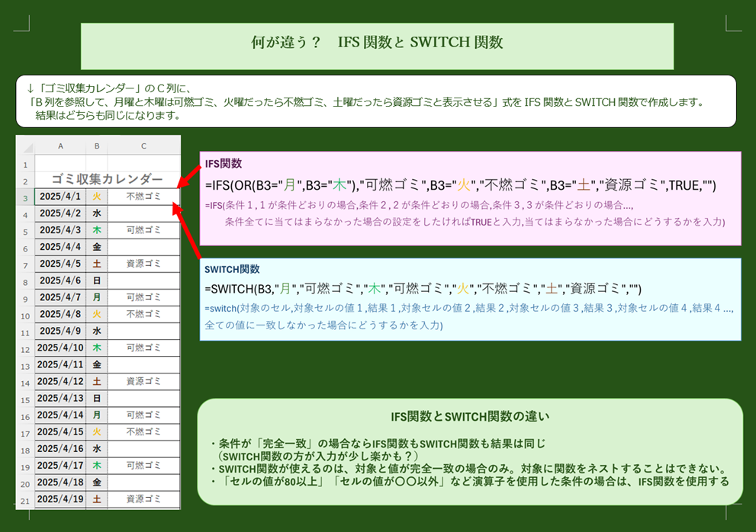
Task: Click the 土 day cell for 2025/4/12
Action: [x=97, y=381]
